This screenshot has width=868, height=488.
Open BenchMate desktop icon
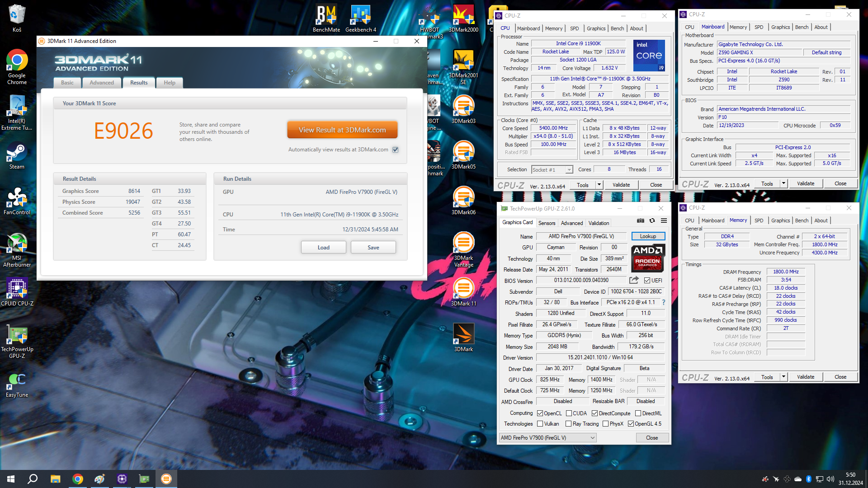click(x=326, y=19)
